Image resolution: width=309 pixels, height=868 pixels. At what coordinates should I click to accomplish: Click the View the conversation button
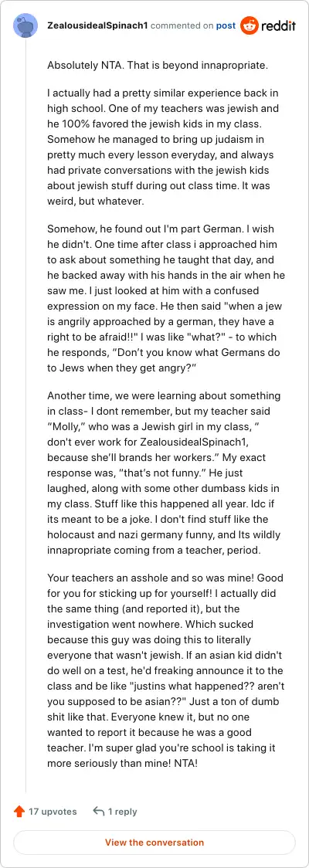(x=154, y=843)
